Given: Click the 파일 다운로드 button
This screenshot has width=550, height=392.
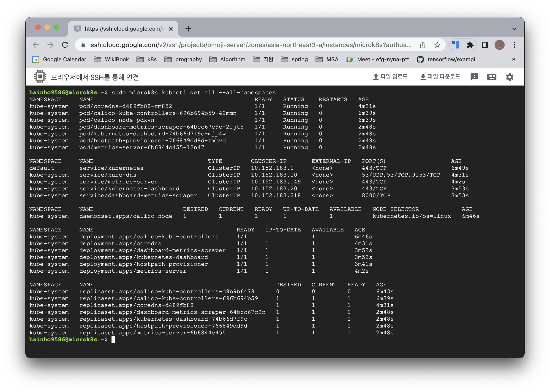Looking at the screenshot, I should 440,77.
